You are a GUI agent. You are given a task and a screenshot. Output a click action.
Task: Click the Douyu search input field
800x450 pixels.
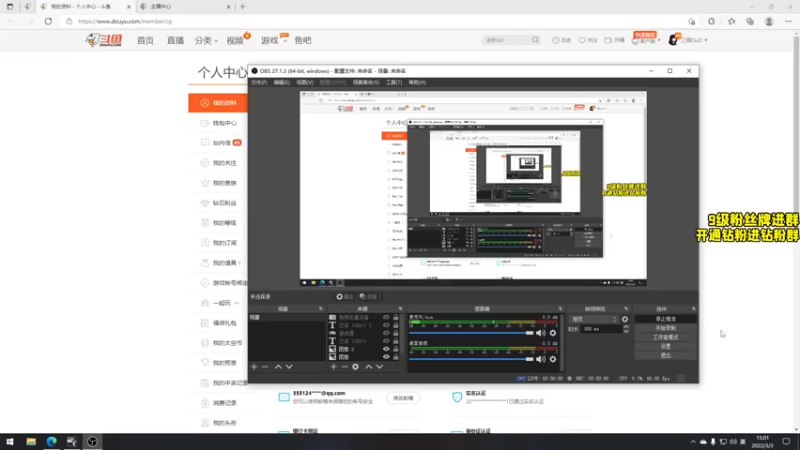tap(507, 40)
